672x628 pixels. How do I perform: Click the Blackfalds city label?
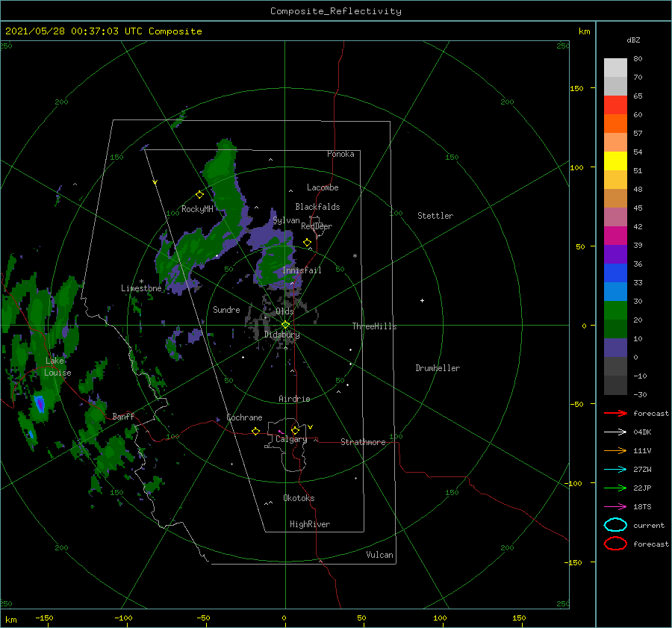[317, 207]
